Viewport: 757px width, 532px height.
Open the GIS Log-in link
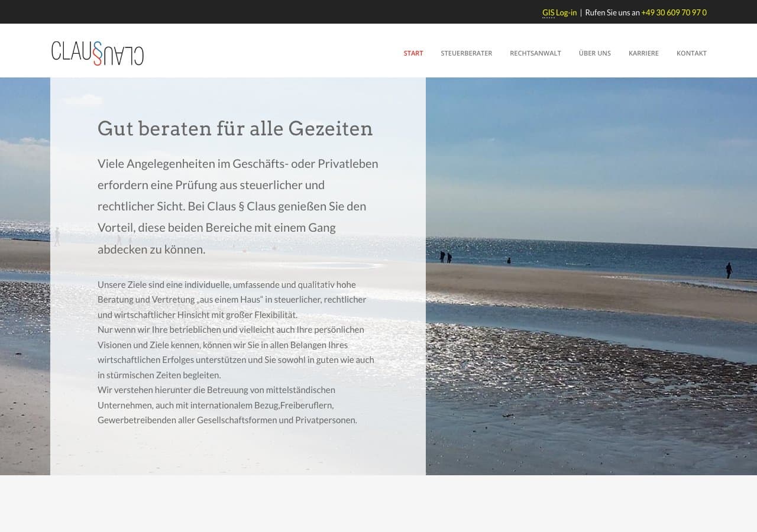tap(559, 12)
